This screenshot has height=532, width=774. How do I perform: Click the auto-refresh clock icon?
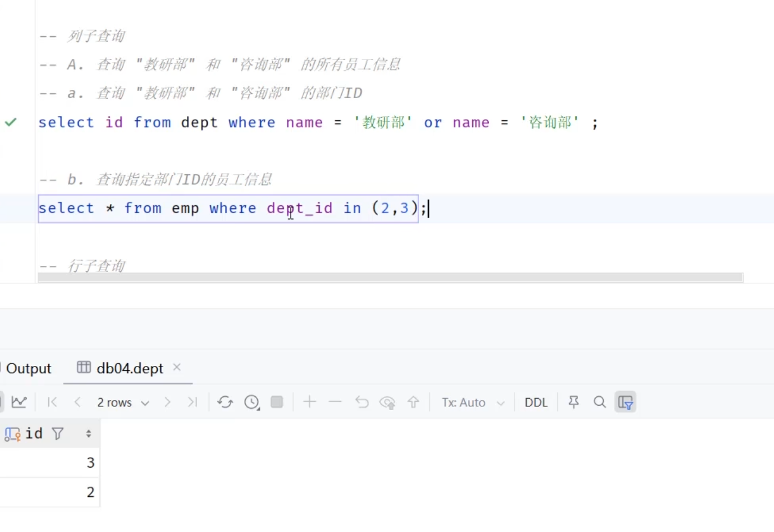click(x=252, y=402)
